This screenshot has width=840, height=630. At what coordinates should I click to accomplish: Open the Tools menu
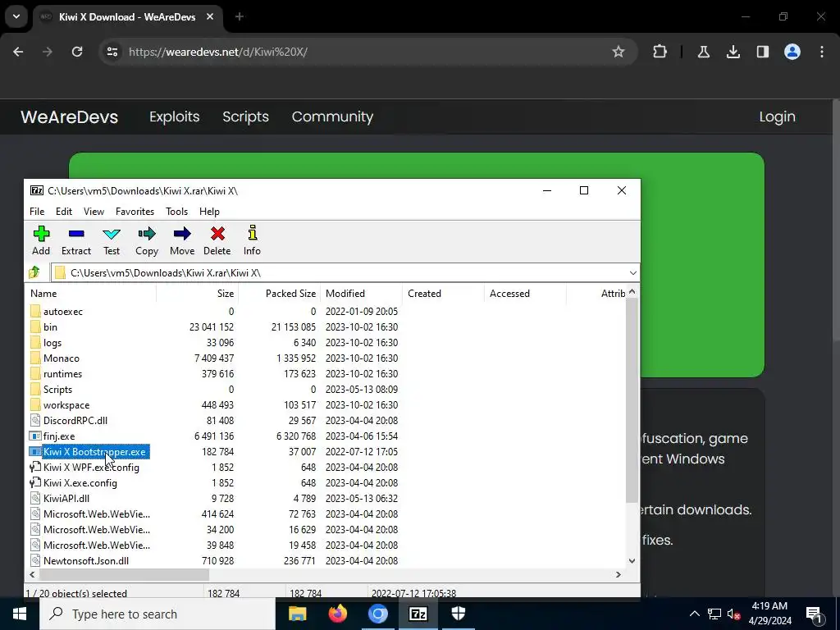177,212
